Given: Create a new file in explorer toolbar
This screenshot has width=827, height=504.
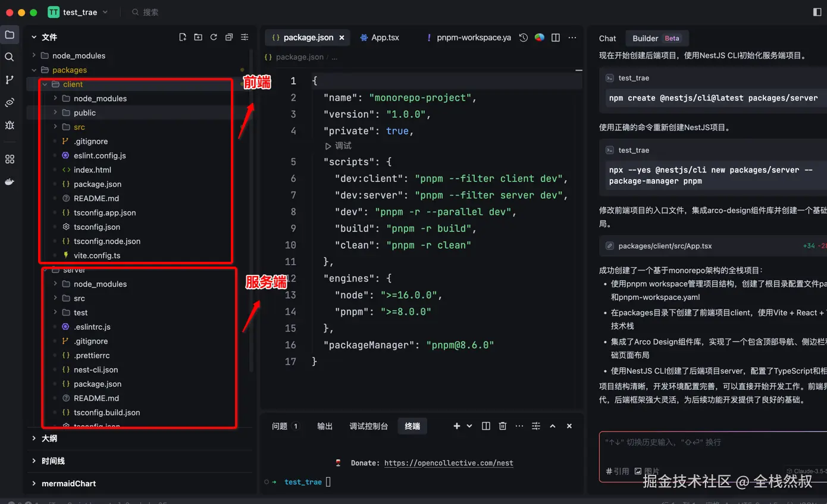Looking at the screenshot, I should [x=183, y=37].
